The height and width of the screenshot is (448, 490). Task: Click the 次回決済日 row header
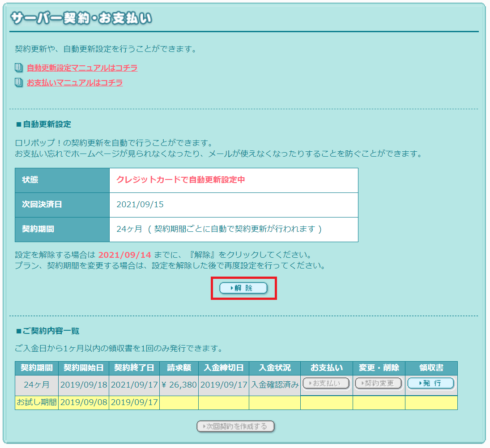(62, 205)
